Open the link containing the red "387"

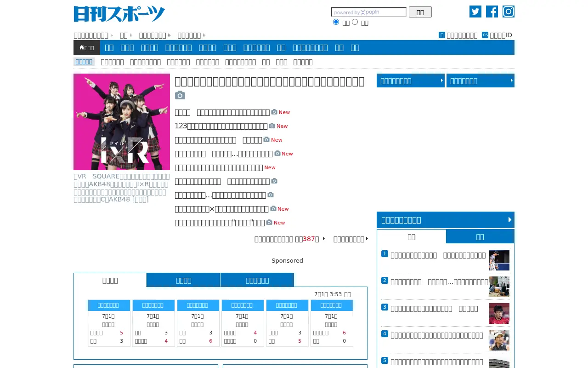[287, 239]
